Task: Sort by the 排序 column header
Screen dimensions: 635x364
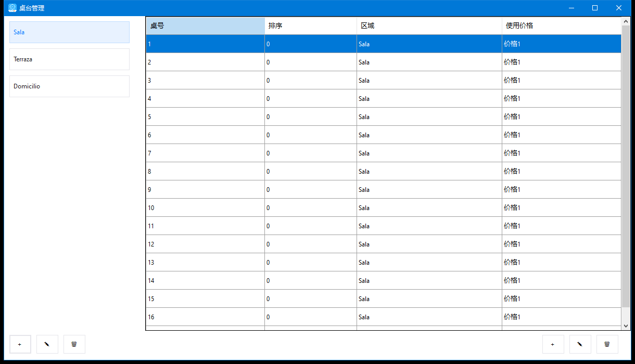Action: coord(311,26)
